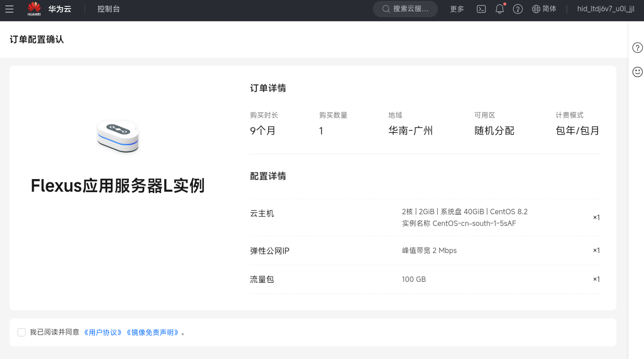
Task: Click the 搜索云服务 search field
Action: pyautogui.click(x=405, y=9)
